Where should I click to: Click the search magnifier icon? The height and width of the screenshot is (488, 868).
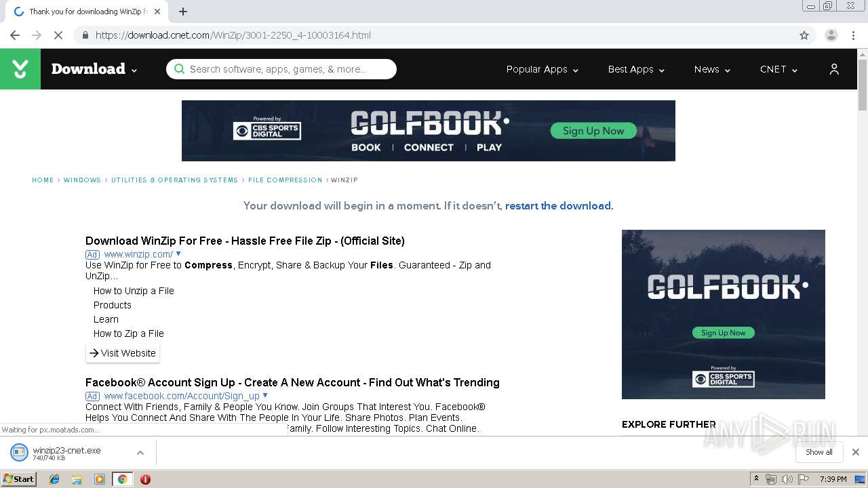(x=179, y=69)
